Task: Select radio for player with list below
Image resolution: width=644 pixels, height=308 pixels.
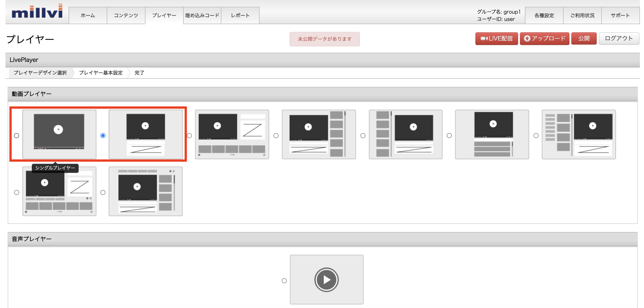Action: [449, 136]
